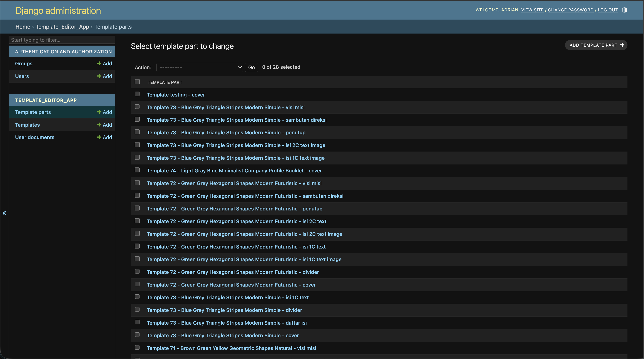This screenshot has height=359, width=644.
Task: Collapse the sidebar with the chevron icon
Action: coord(4,213)
